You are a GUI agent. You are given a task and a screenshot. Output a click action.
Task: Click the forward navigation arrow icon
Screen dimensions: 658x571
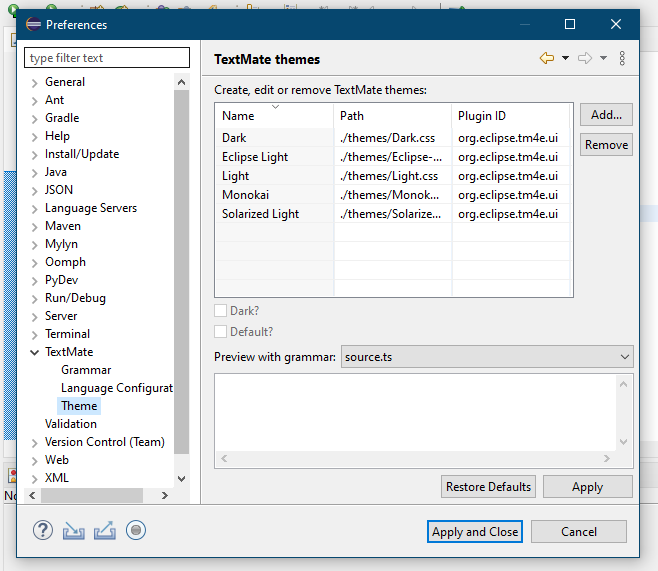(x=585, y=58)
